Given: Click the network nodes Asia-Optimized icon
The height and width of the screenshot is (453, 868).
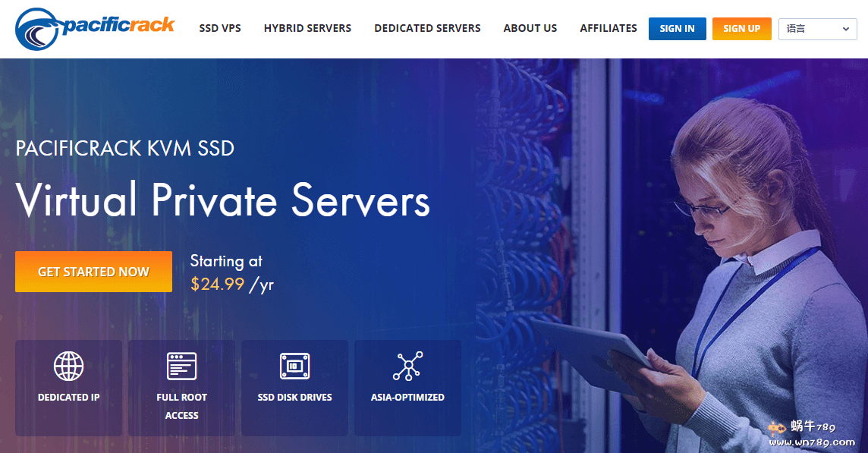Looking at the screenshot, I should click(x=407, y=366).
